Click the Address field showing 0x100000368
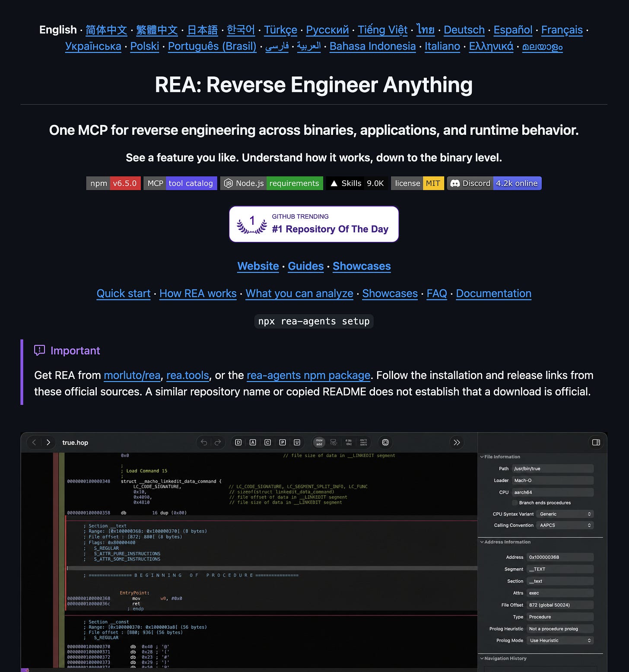The width and height of the screenshot is (629, 672). tap(560, 557)
